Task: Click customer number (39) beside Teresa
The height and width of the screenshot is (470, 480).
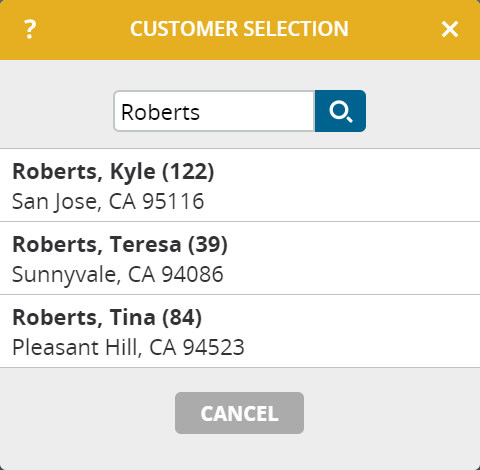Action: coord(208,245)
